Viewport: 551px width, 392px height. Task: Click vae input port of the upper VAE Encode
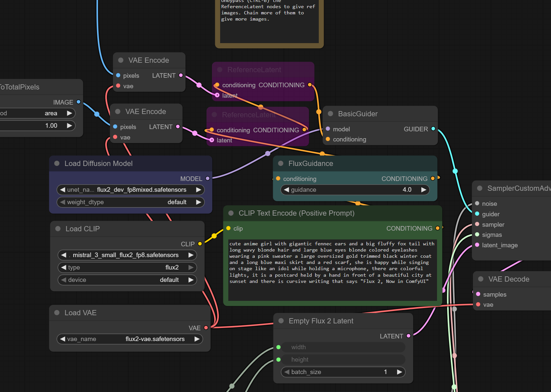pos(118,86)
